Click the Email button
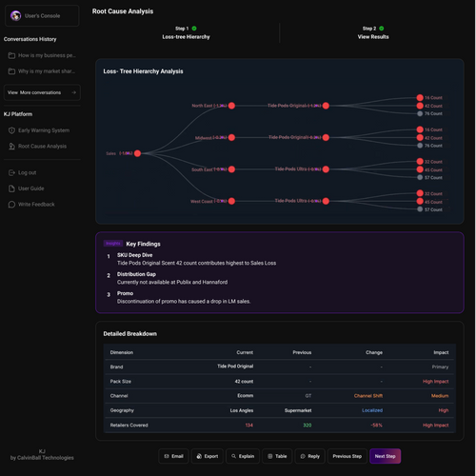The height and width of the screenshot is (476, 476). [173, 456]
